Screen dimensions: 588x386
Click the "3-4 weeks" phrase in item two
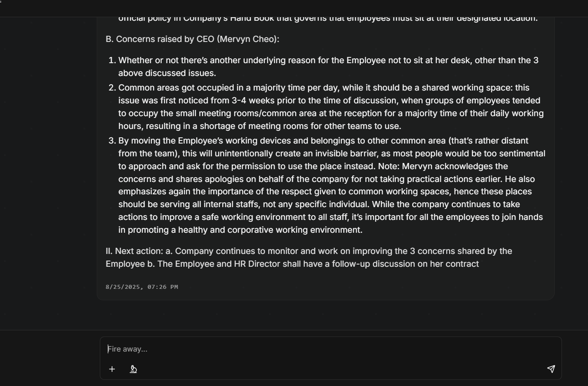[x=250, y=101]
